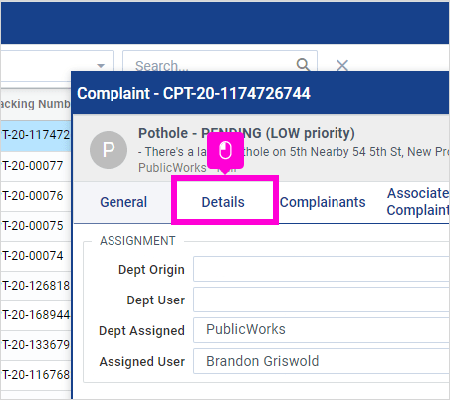Switch to the General tab

click(x=123, y=202)
